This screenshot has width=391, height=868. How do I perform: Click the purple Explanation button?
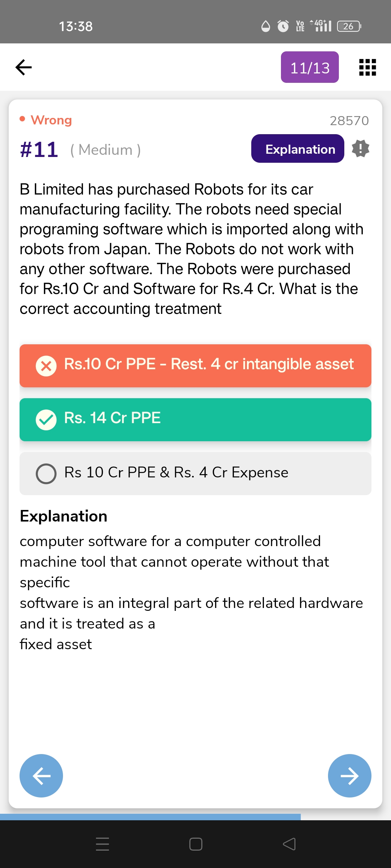click(297, 149)
